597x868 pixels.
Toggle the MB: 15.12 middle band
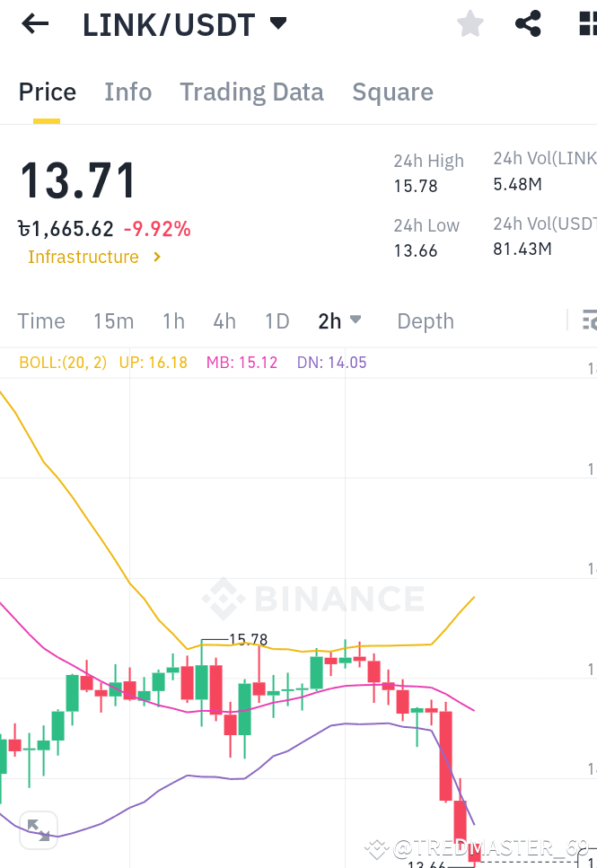241,363
